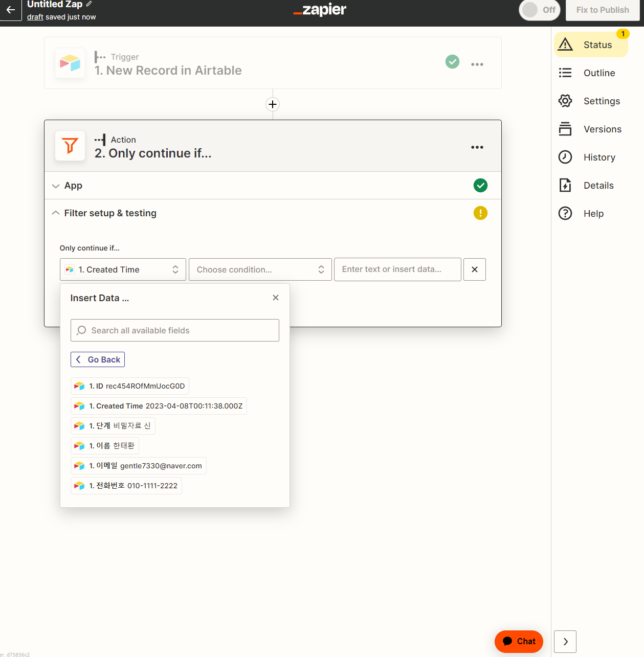This screenshot has width=644, height=657.
Task: Click the Settings gear icon
Action: click(x=565, y=101)
